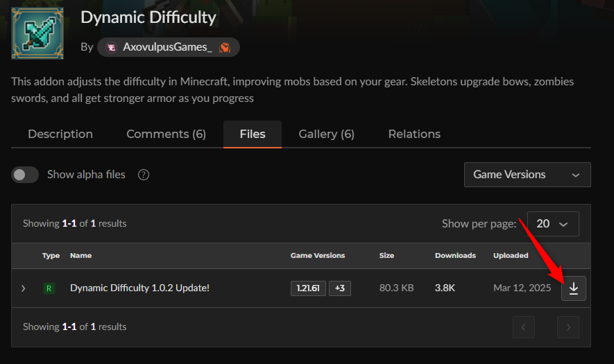Image resolution: width=614 pixels, height=364 pixels.
Task: Open the Gallery (6) tab
Action: [x=326, y=134]
